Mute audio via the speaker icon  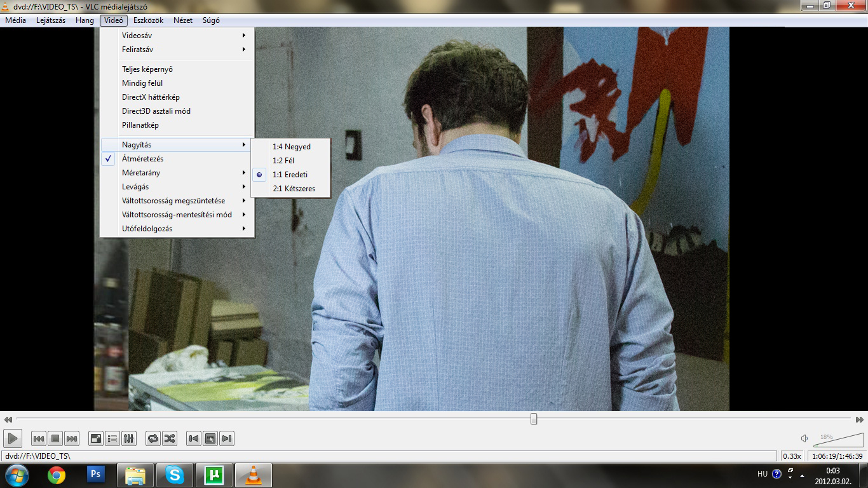[x=804, y=438]
